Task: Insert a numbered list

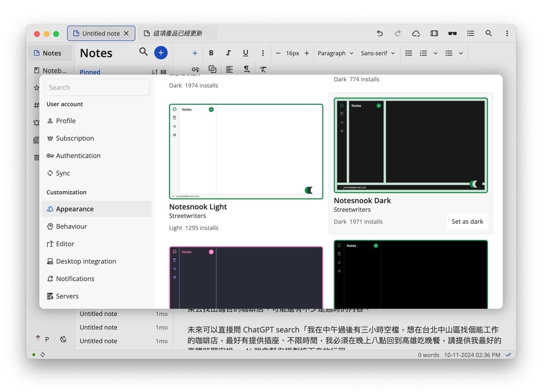Action: click(423, 53)
